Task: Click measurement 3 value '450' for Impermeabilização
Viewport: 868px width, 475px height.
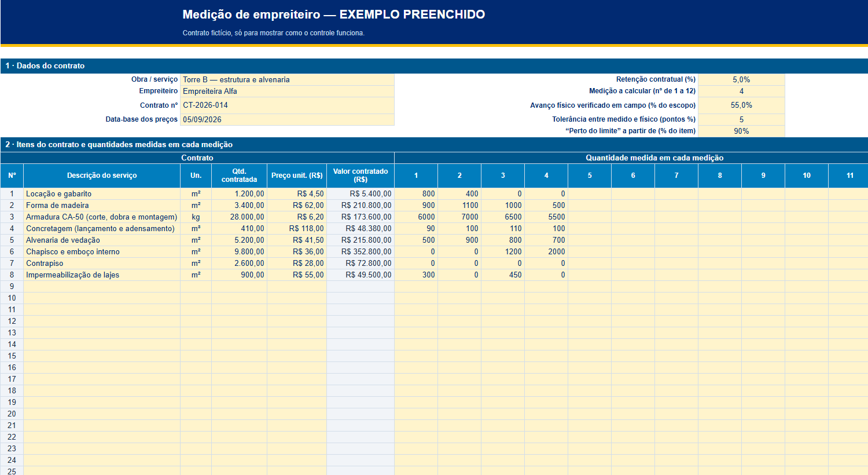Action: (503, 275)
